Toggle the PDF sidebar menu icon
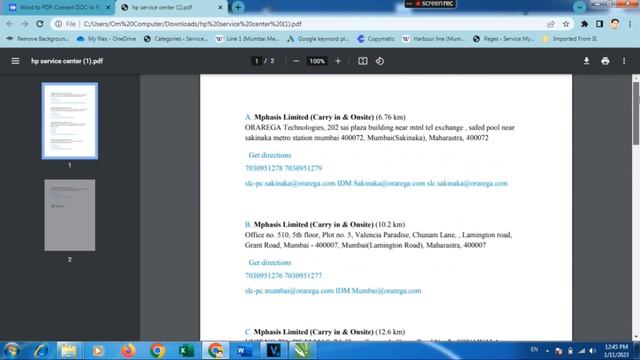 pos(15,61)
